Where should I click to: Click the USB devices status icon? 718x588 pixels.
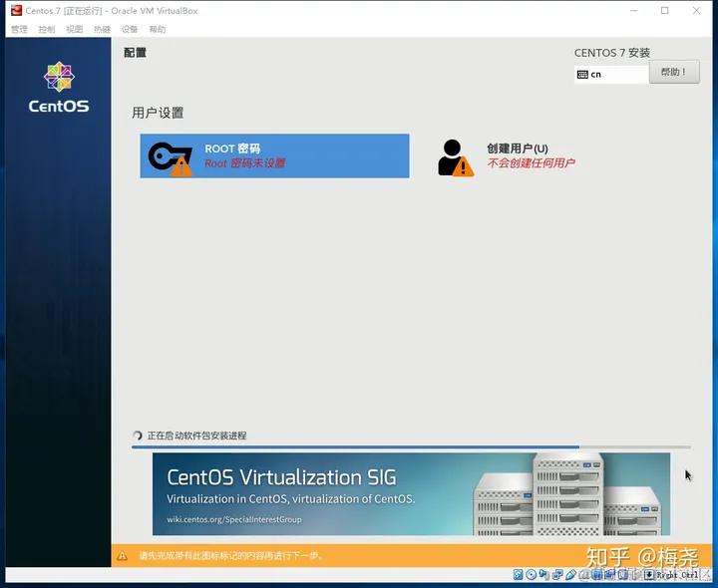(x=570, y=575)
